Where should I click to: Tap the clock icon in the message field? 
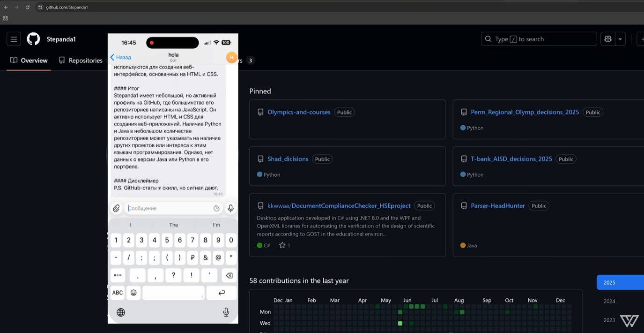point(216,208)
